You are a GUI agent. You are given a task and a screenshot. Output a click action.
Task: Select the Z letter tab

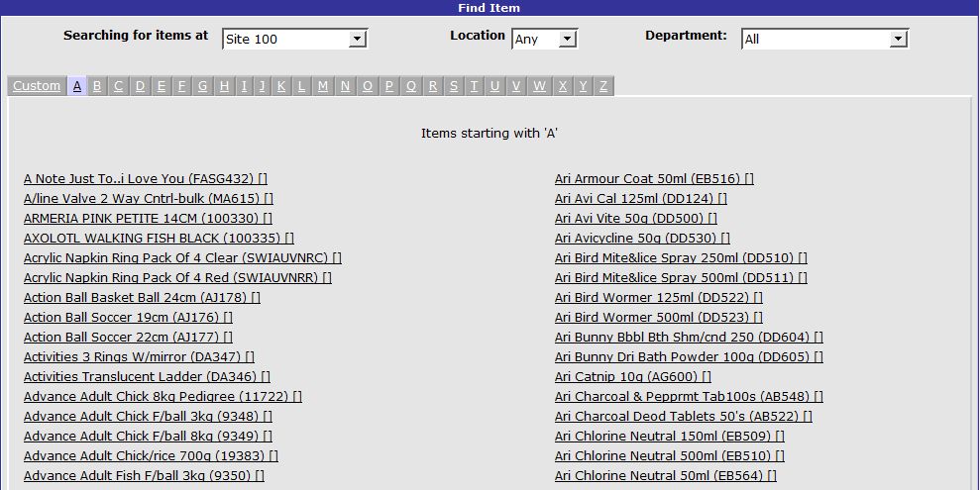point(603,86)
